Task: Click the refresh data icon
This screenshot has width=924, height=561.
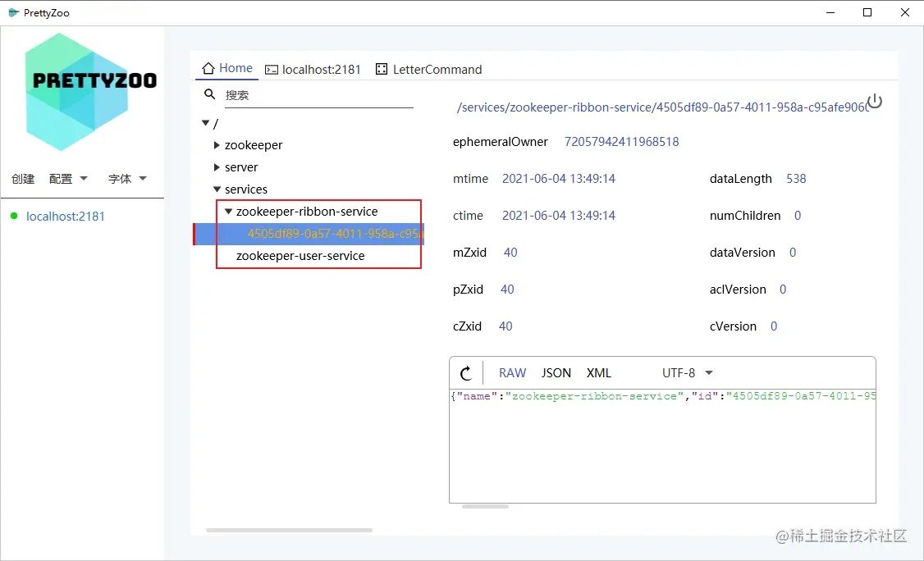Action: pyautogui.click(x=465, y=373)
